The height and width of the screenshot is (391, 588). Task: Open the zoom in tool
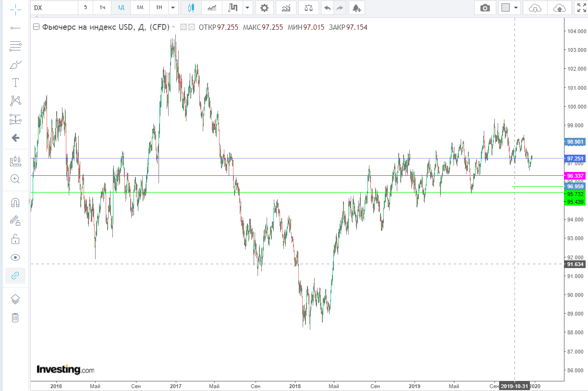click(15, 179)
